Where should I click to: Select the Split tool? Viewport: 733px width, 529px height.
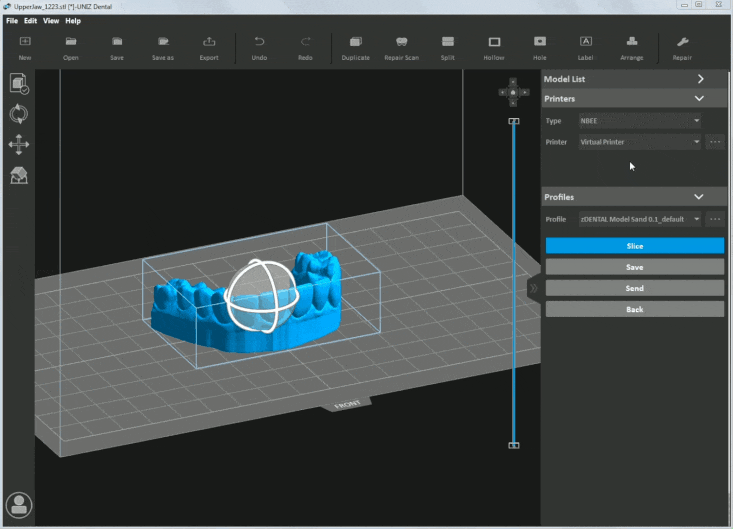[447, 42]
